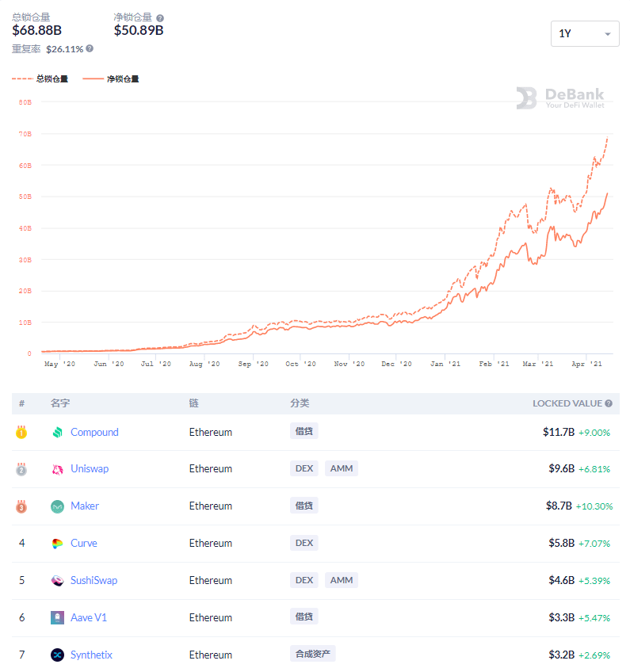This screenshot has height=672, width=630.
Task: Click DEX tag in Uniswap row
Action: (304, 468)
